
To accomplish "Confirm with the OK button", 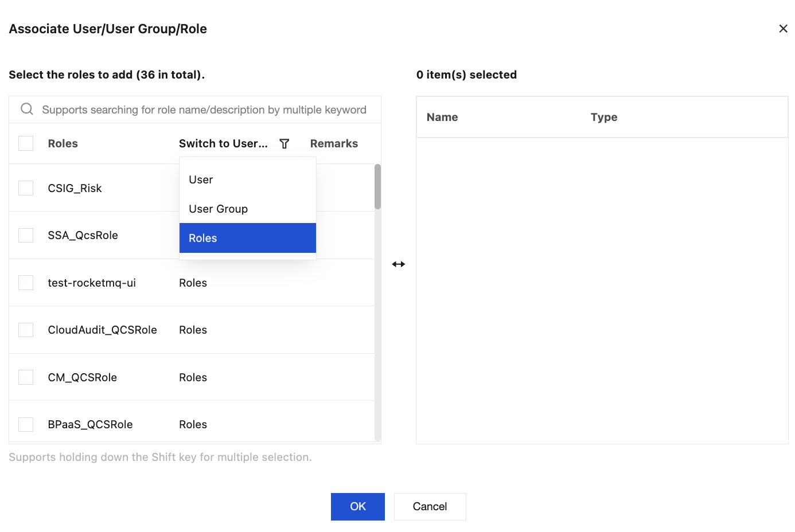I will (357, 506).
